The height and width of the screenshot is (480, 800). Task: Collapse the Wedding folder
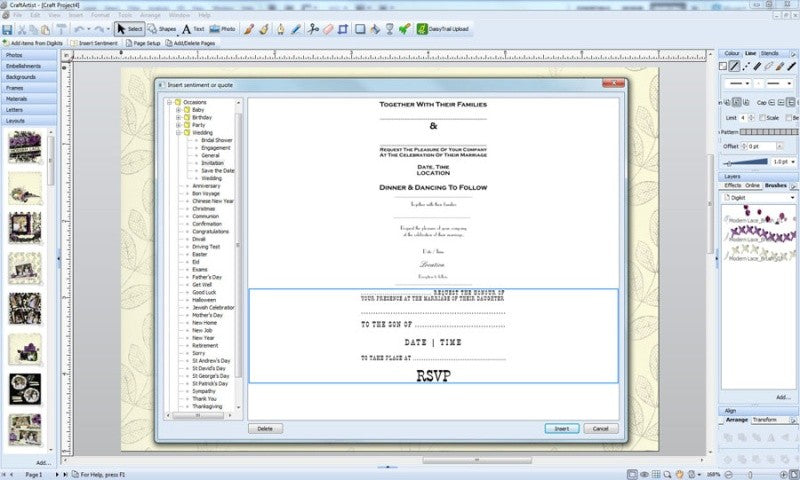click(179, 133)
